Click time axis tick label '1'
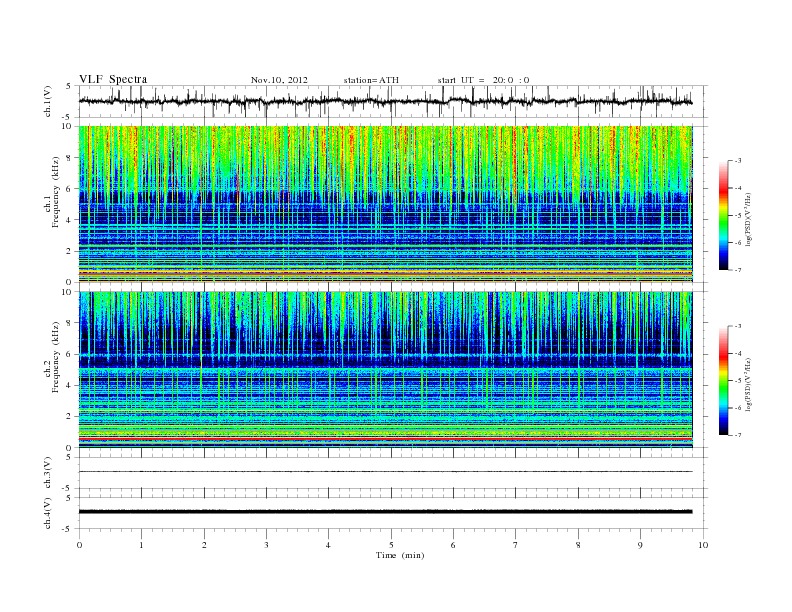Screen dimensions: 792x612 141,545
